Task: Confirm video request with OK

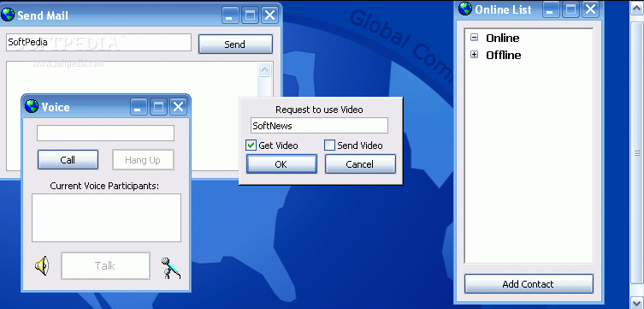Action: point(281,164)
